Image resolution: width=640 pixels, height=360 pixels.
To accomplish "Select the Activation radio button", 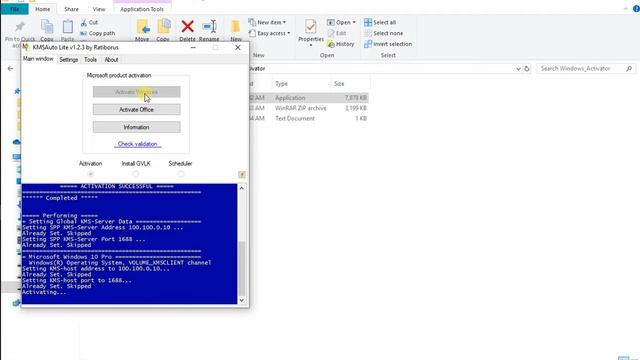I will (x=91, y=174).
